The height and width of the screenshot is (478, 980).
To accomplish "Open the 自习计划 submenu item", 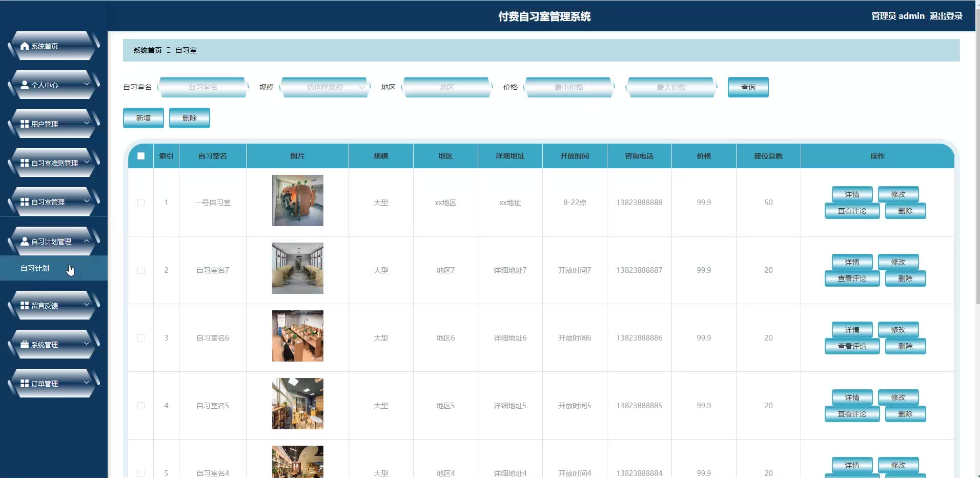I will pos(54,268).
